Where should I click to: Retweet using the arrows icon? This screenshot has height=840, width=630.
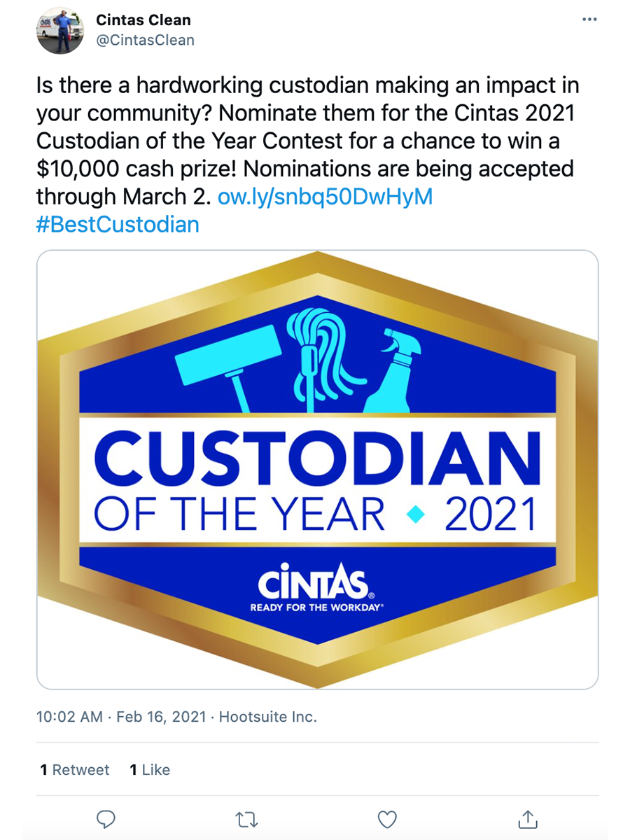pos(246,819)
